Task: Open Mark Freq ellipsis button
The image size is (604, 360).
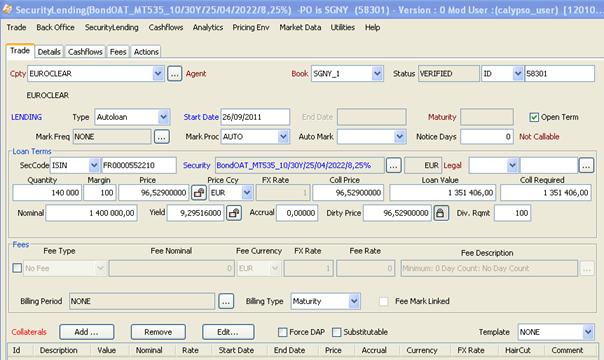Action: (161, 137)
